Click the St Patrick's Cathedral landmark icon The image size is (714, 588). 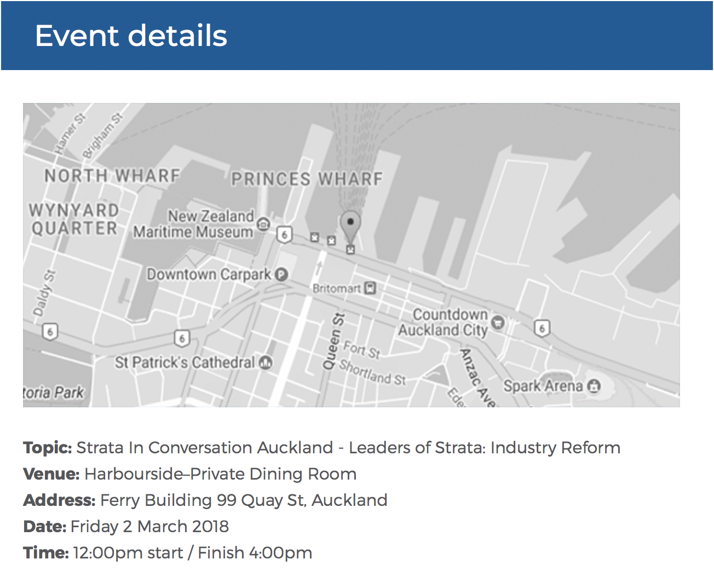coord(266,362)
